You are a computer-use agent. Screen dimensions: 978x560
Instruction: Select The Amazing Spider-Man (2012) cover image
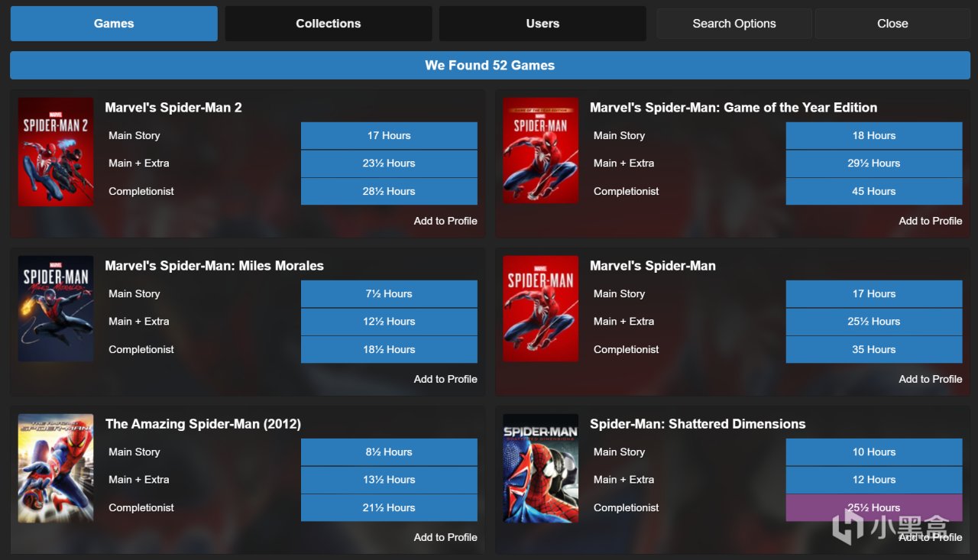point(56,468)
